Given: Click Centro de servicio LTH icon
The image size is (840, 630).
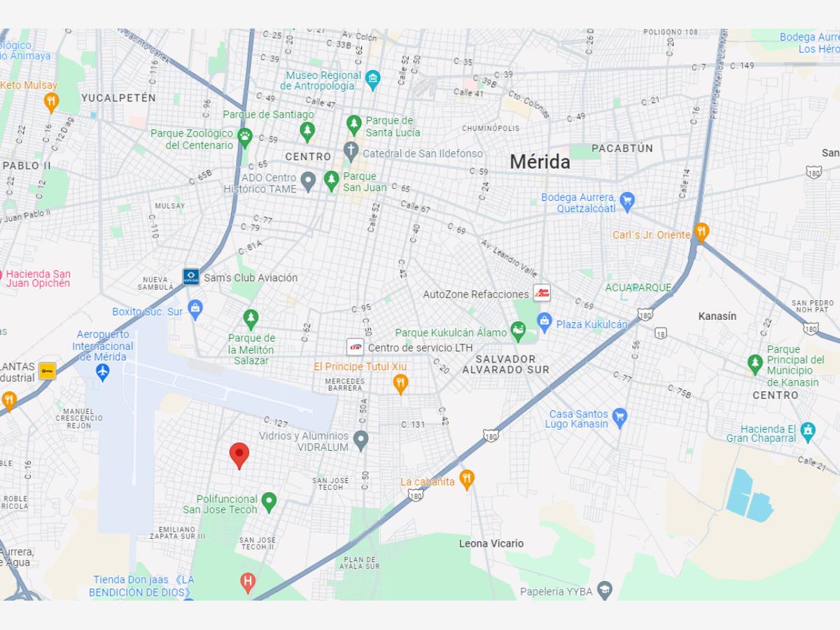Looking at the screenshot, I should click(356, 346).
